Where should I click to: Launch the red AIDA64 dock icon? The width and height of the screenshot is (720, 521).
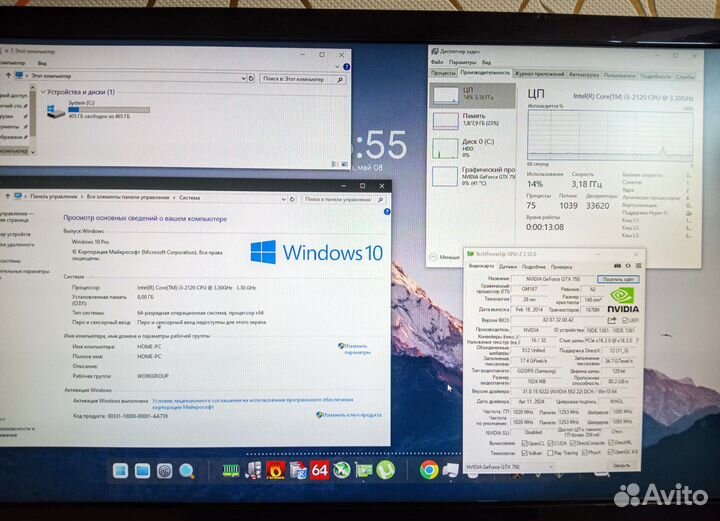(x=320, y=471)
